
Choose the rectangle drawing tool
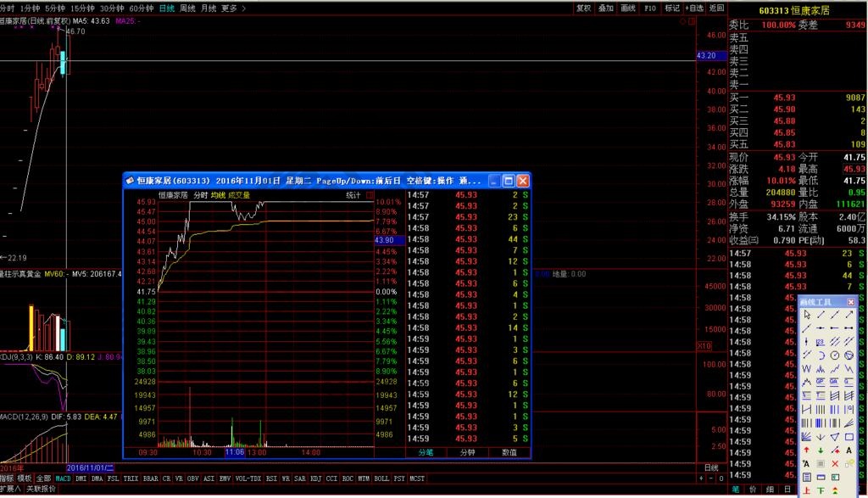[x=850, y=436]
